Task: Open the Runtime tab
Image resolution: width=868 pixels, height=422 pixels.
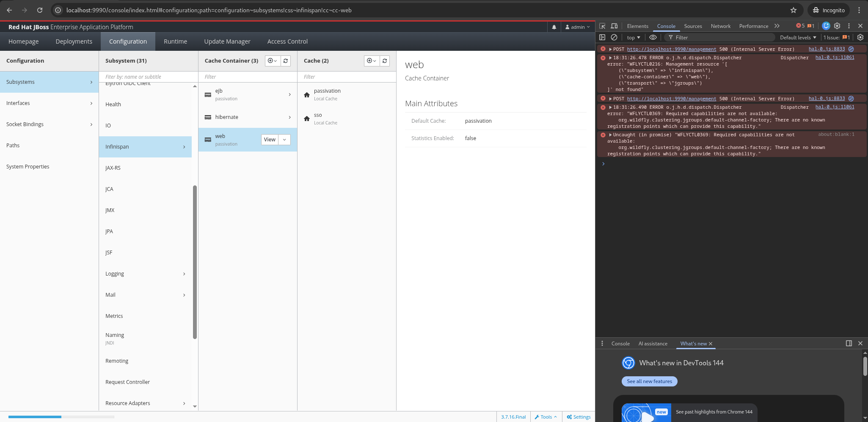Action: tap(176, 41)
